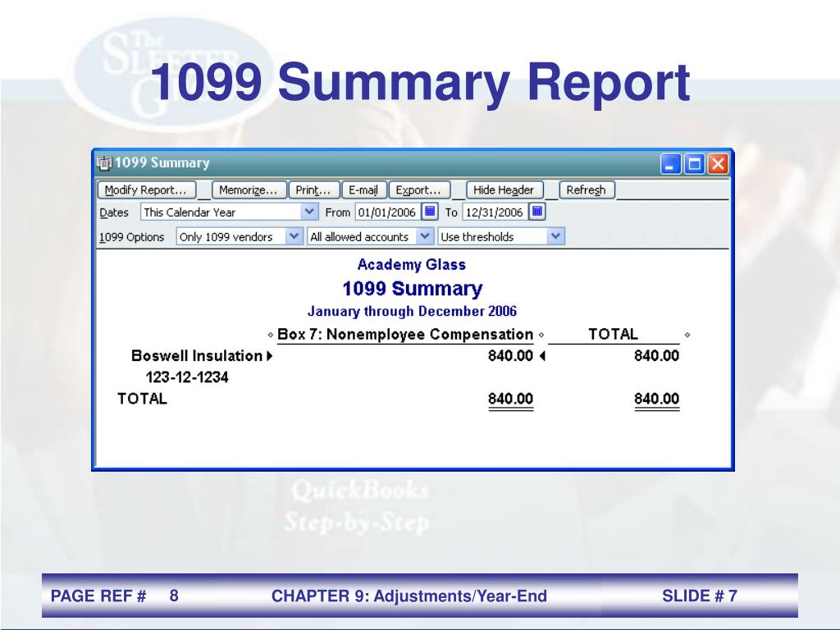Click the From date field 01/01/2006

point(388,212)
